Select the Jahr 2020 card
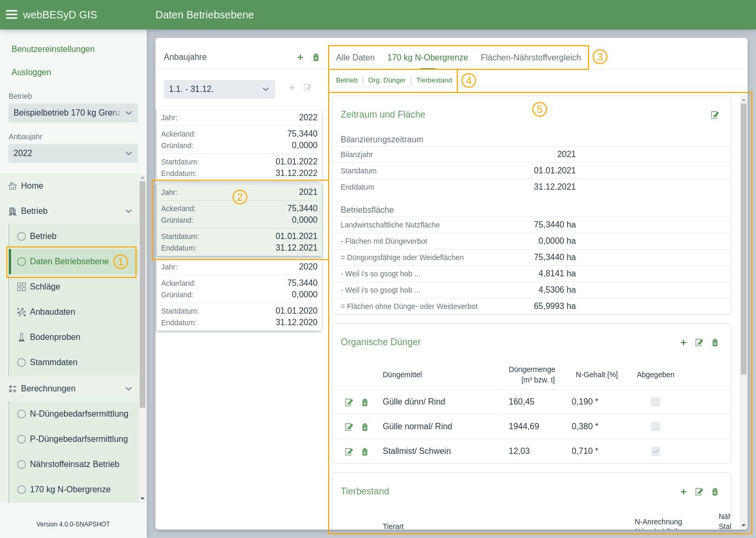Image resolution: width=756 pixels, height=538 pixels. click(x=239, y=295)
